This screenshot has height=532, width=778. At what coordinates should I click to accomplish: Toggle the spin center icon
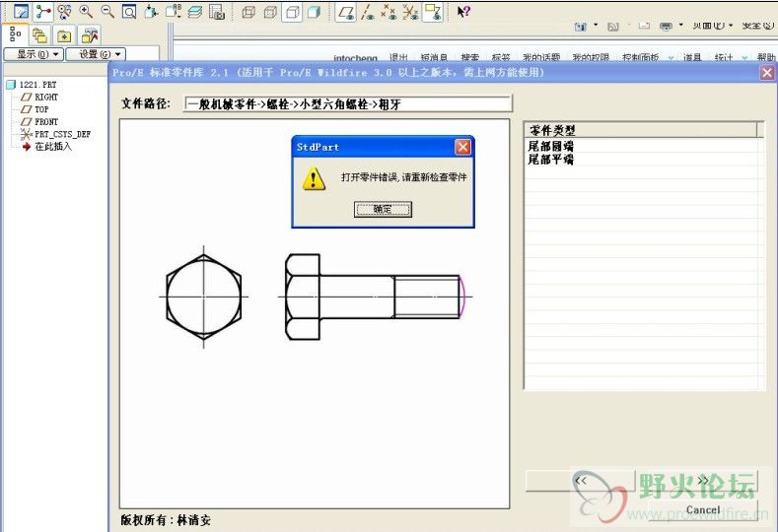43,12
